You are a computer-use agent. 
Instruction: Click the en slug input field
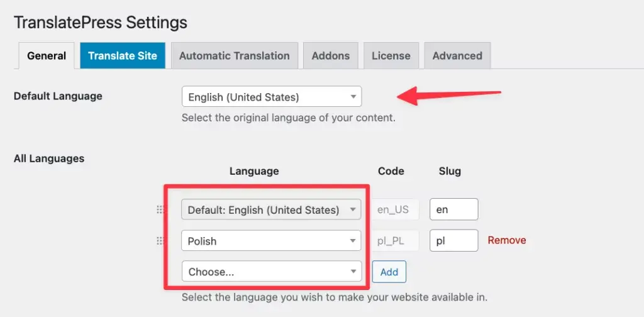click(453, 210)
